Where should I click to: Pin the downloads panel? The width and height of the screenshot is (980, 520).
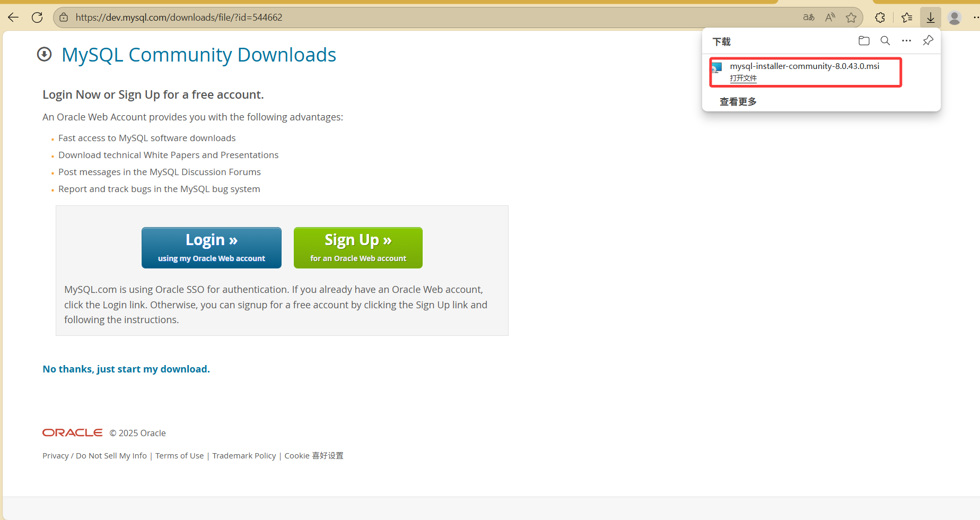pyautogui.click(x=928, y=41)
